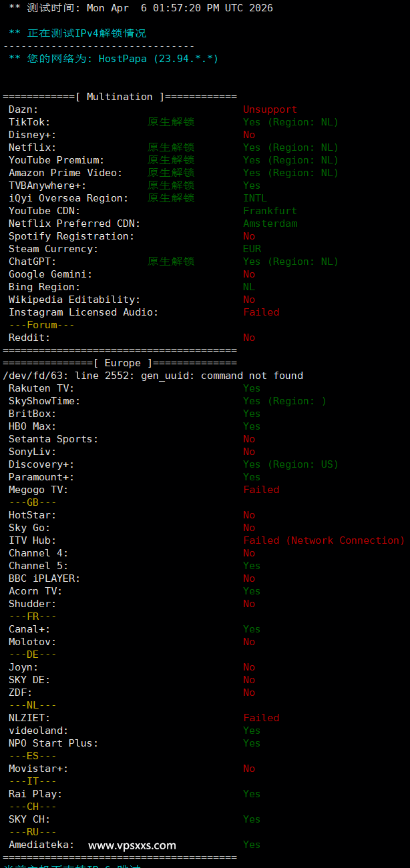
Task: Click the red Unsupport result for Dazn
Action: tap(270, 109)
